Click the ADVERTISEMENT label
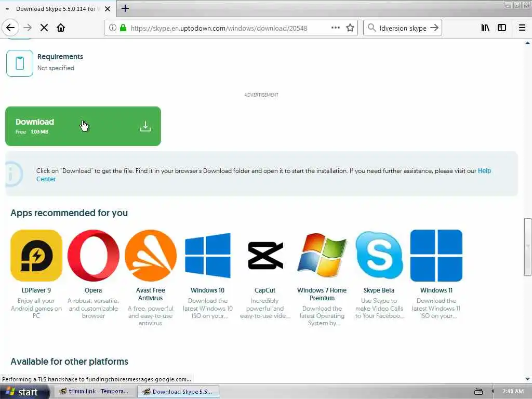The height and width of the screenshot is (399, 532). pos(261,95)
